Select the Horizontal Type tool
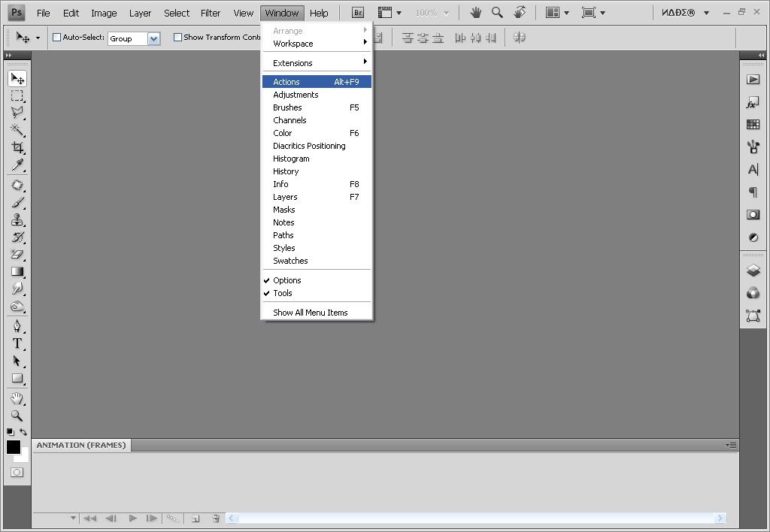This screenshot has width=770, height=532. tap(17, 343)
